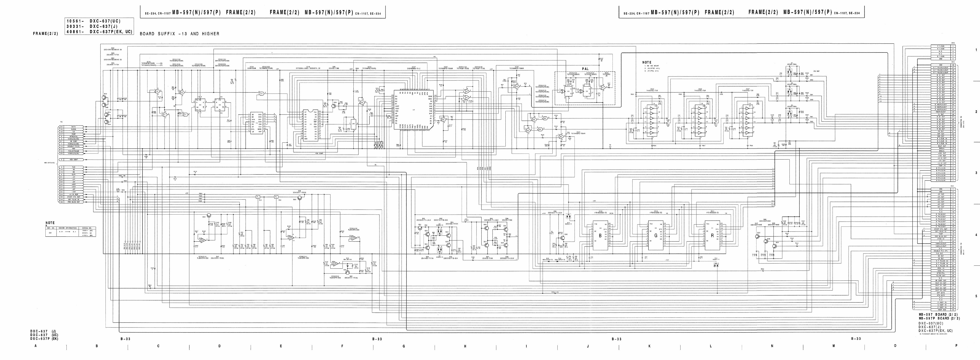This screenshot has height=360, width=980.
Task: Click the D14 dual diode symbol
Action: [x=716, y=265]
